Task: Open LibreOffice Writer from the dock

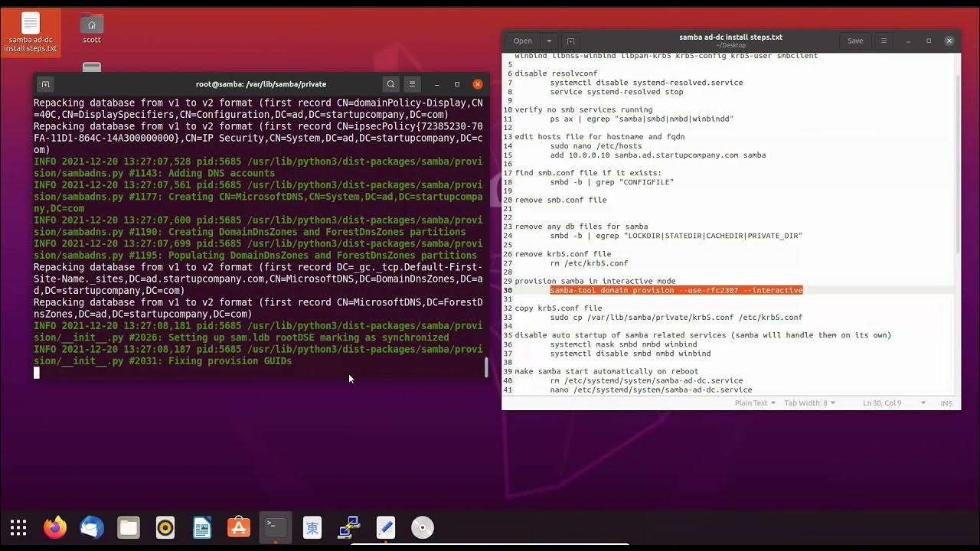Action: click(x=202, y=527)
